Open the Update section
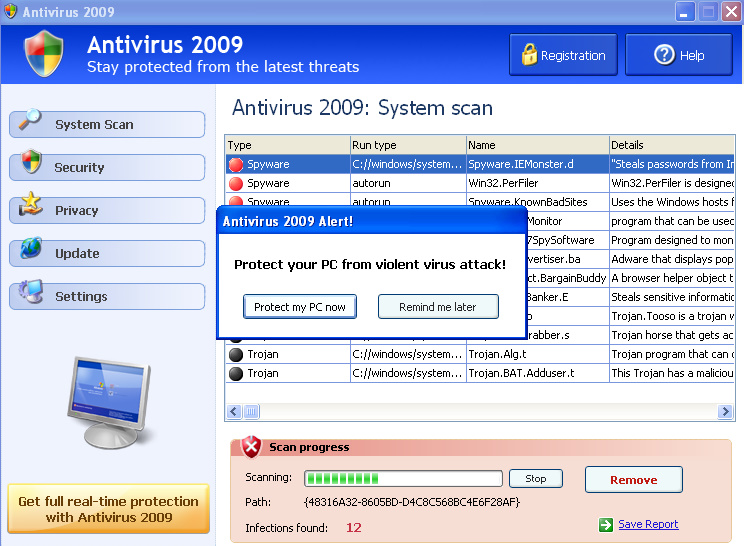The height and width of the screenshot is (546, 744). click(x=107, y=253)
